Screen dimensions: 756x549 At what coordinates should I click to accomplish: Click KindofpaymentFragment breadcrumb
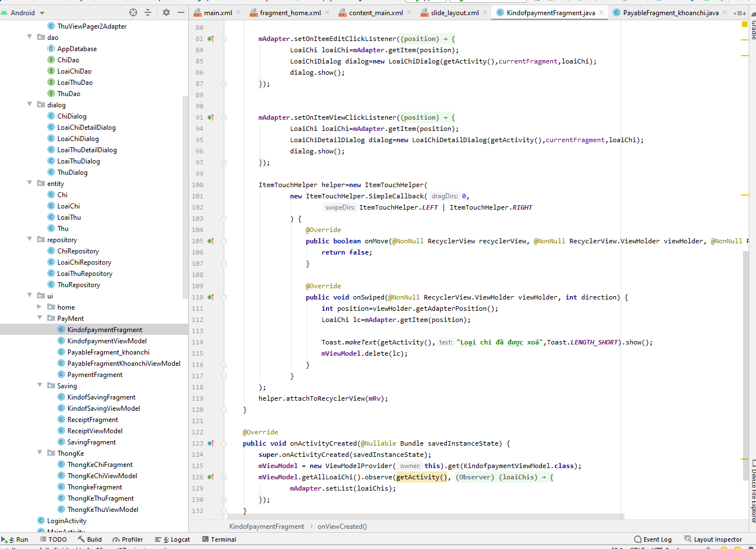click(x=266, y=527)
